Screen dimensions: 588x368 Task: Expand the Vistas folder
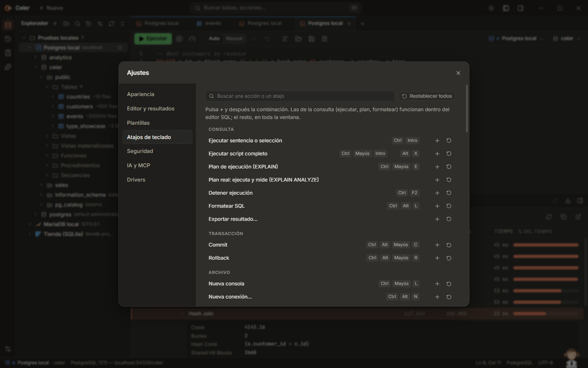click(47, 136)
